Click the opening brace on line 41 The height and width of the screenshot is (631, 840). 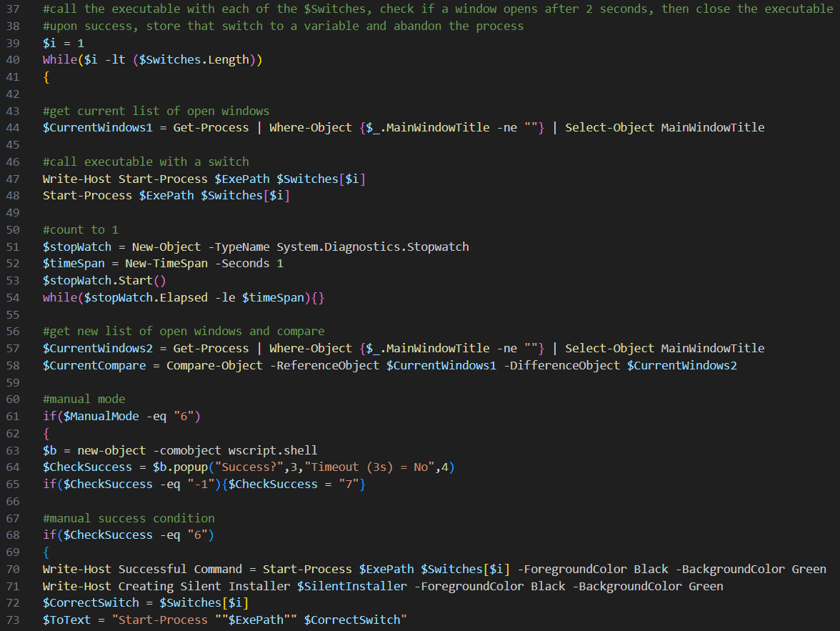click(x=46, y=77)
